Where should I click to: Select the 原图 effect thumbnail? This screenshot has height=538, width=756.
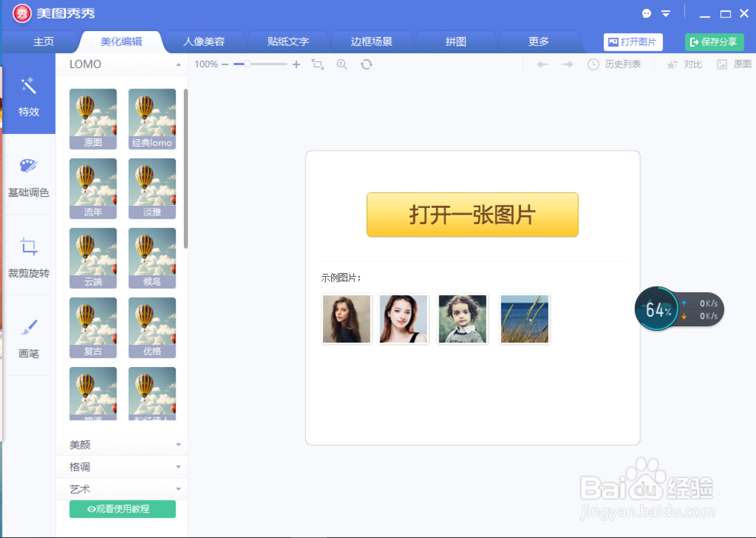93,119
